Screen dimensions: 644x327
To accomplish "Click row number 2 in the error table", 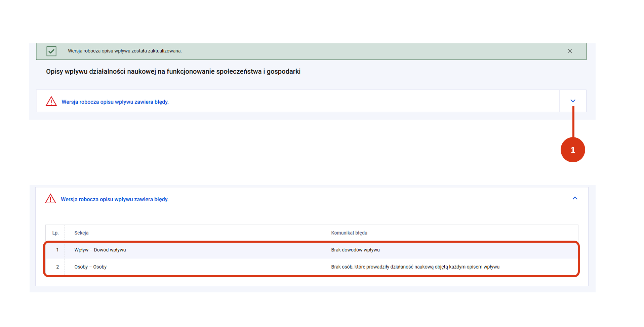I will [x=57, y=267].
